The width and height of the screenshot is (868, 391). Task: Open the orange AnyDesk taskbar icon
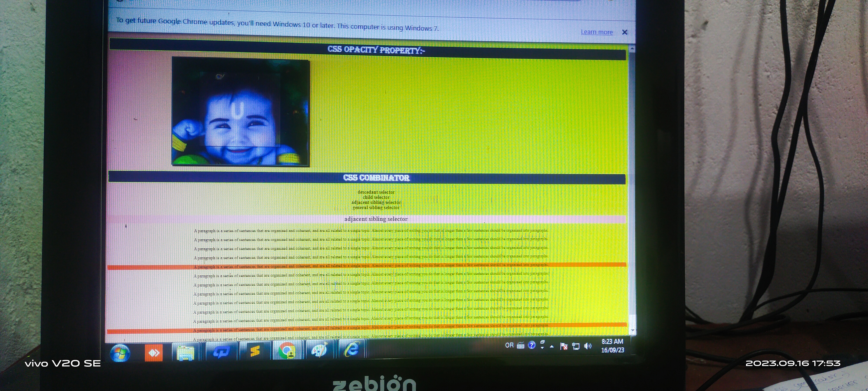pos(154,353)
